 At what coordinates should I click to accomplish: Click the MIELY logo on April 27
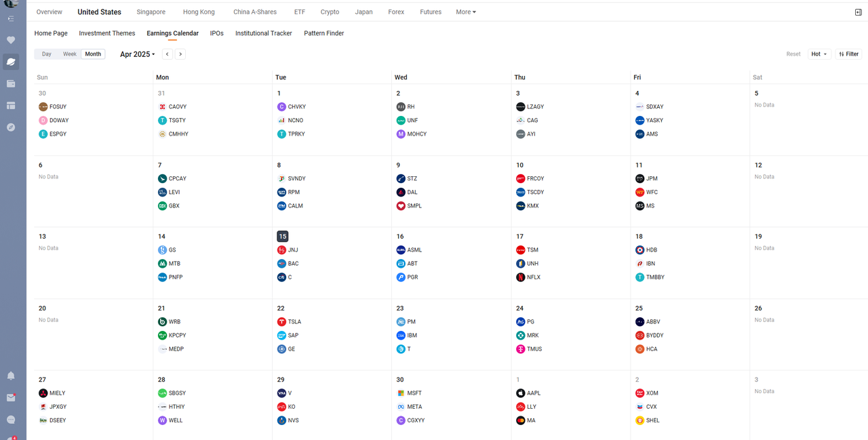pyautogui.click(x=43, y=393)
